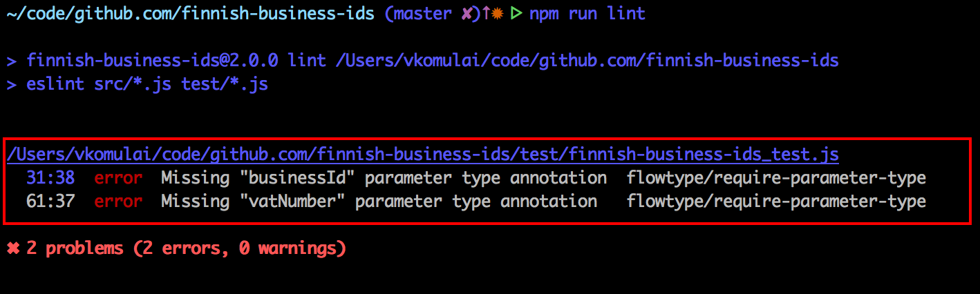The width and height of the screenshot is (980, 294).
Task: Click the 2 problems summary text
Action: (x=186, y=248)
